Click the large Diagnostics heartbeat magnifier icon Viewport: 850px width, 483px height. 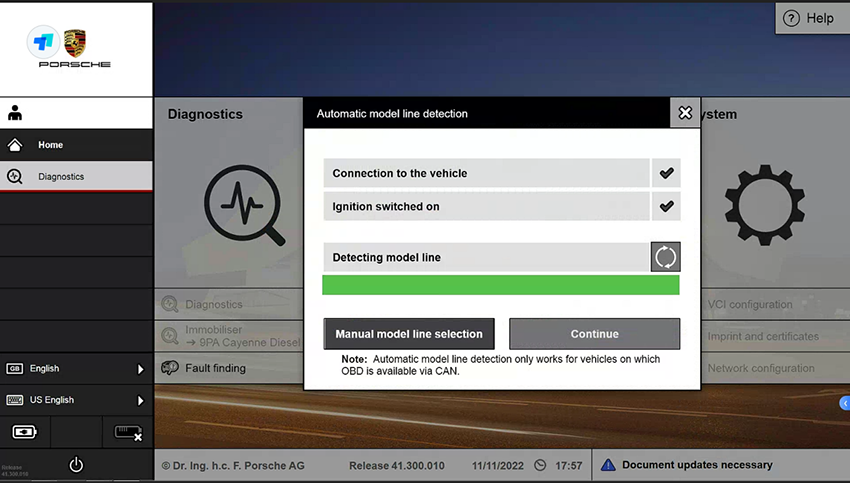point(244,205)
